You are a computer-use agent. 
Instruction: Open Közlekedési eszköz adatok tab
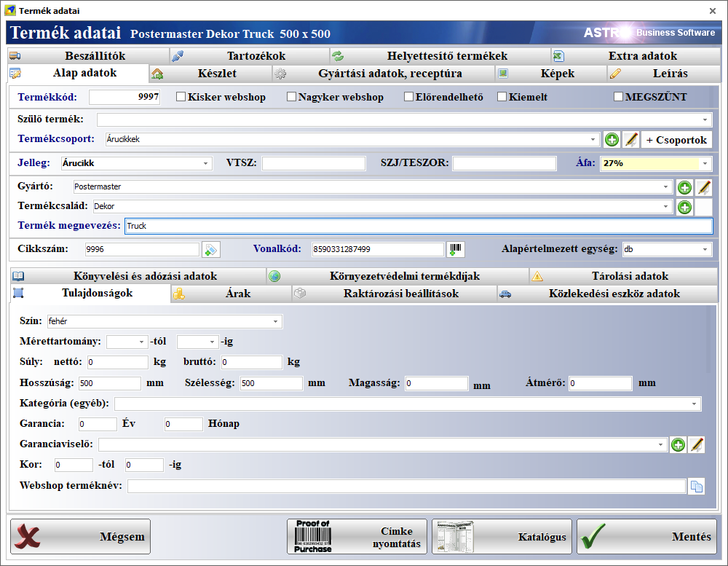tap(608, 294)
